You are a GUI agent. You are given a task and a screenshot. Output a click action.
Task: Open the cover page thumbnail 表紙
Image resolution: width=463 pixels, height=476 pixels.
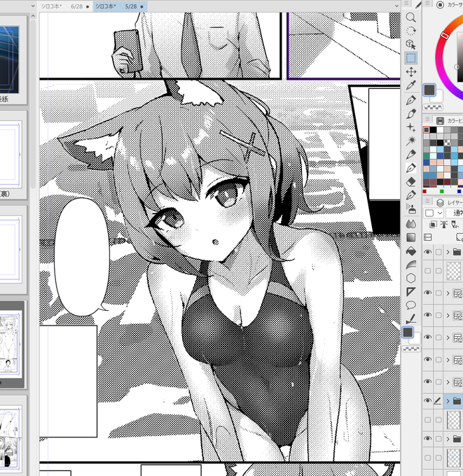(x=9, y=59)
